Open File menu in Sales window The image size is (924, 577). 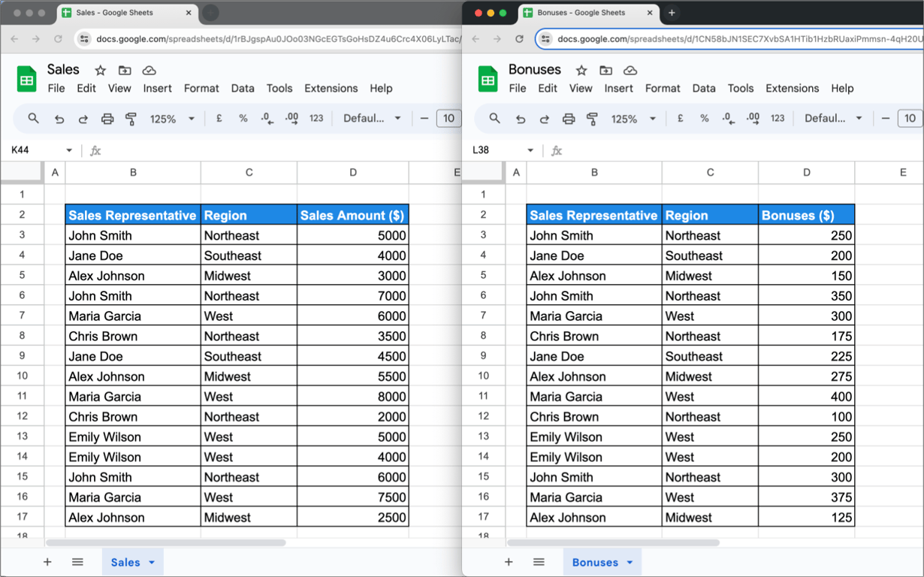(x=56, y=88)
